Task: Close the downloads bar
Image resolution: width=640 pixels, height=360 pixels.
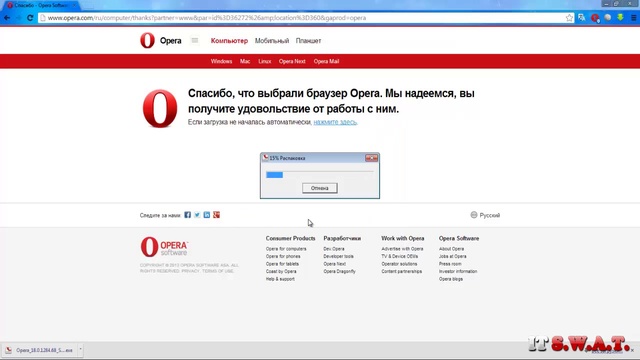Action: (632, 350)
